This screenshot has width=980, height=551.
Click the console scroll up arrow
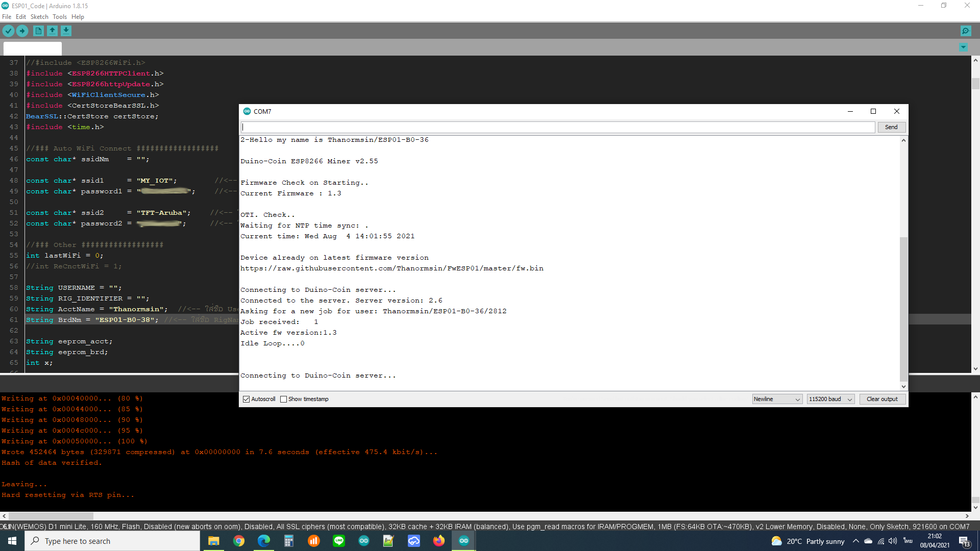tap(975, 397)
